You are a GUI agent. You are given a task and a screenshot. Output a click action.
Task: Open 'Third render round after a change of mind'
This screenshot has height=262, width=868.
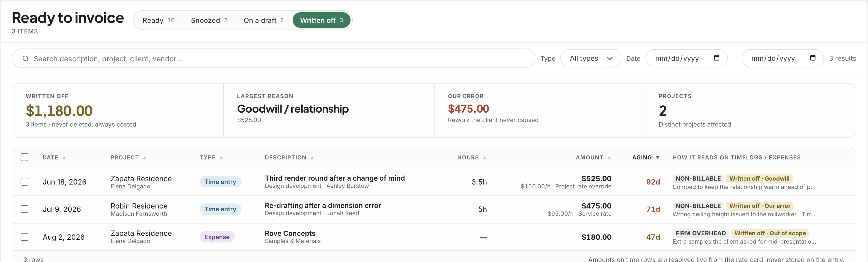335,178
